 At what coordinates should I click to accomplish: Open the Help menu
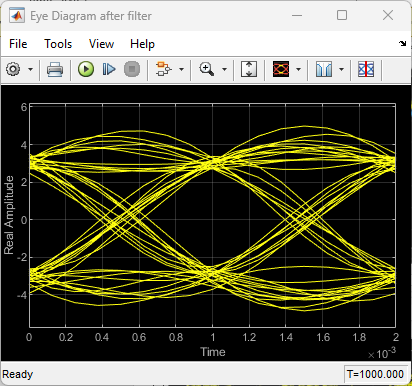(142, 44)
